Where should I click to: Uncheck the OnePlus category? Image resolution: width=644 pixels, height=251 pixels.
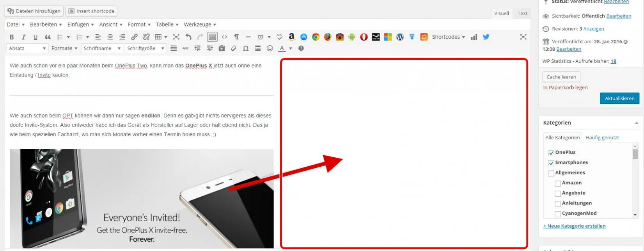[551, 153]
